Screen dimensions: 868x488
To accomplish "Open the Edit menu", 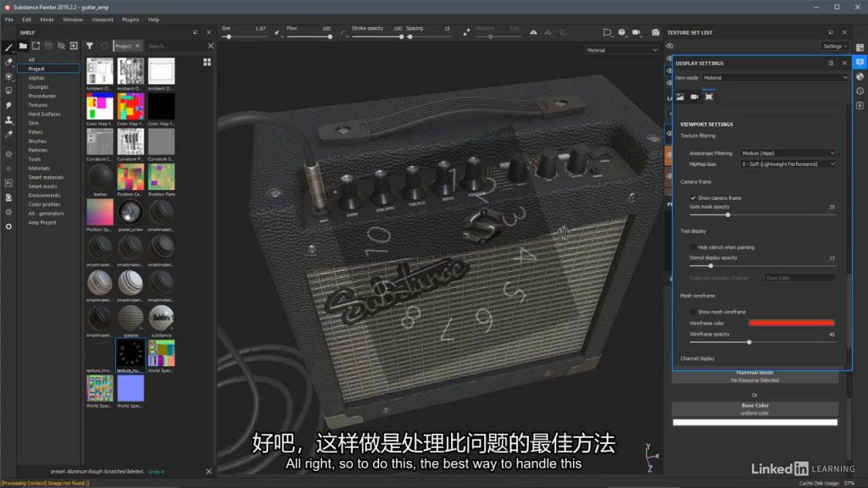I will click(x=26, y=19).
